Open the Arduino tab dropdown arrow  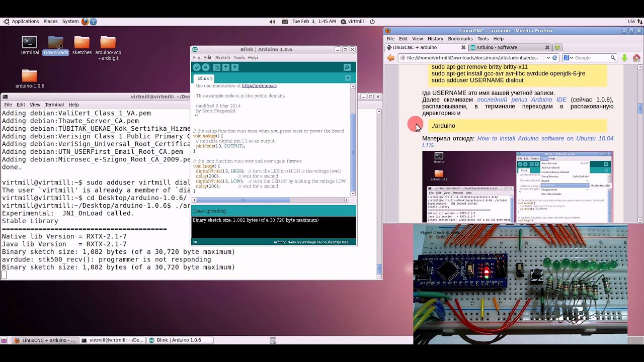click(348, 78)
